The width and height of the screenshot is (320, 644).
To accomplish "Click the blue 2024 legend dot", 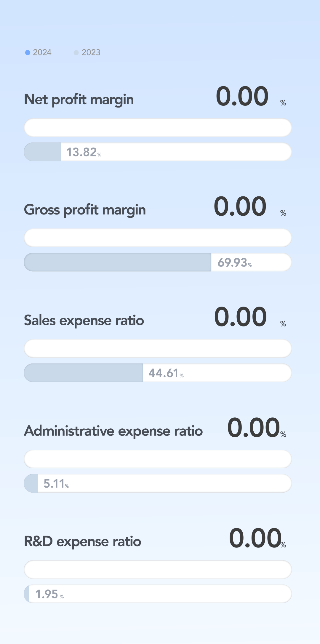I will (28, 52).
